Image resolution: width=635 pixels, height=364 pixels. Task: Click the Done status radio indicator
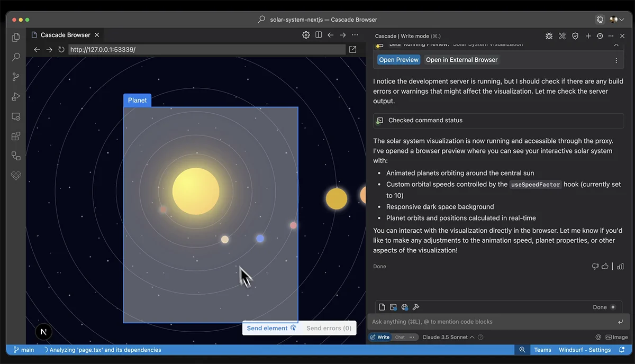(613, 307)
